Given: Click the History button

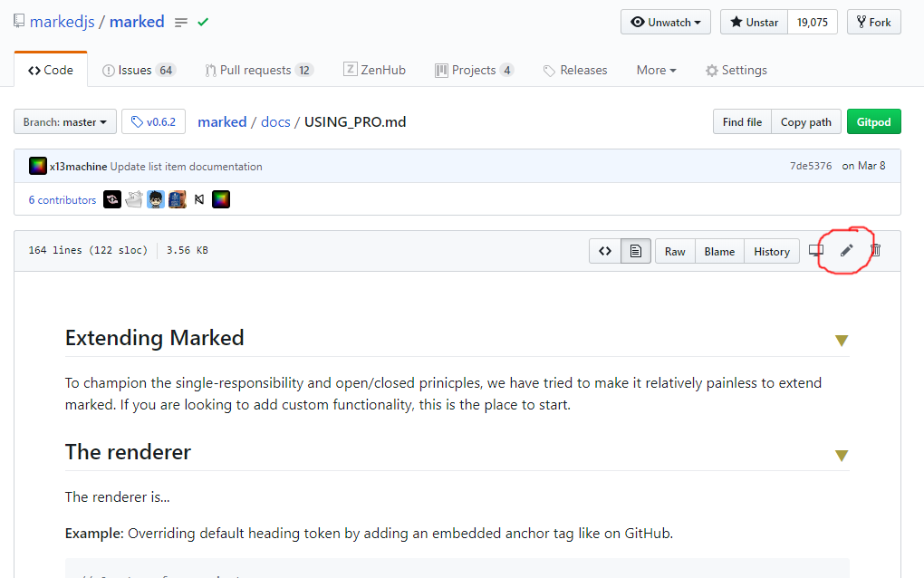Looking at the screenshot, I should pyautogui.click(x=772, y=251).
